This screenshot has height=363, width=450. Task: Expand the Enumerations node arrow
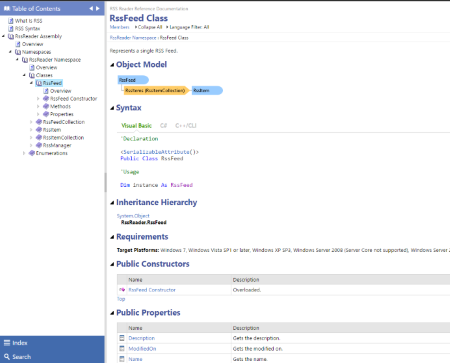[x=24, y=153]
